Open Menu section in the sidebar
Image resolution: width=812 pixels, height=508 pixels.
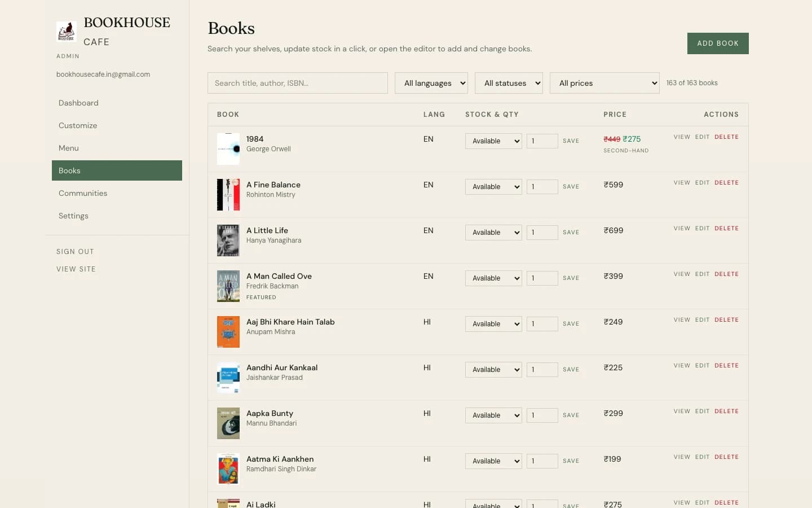tap(117, 148)
